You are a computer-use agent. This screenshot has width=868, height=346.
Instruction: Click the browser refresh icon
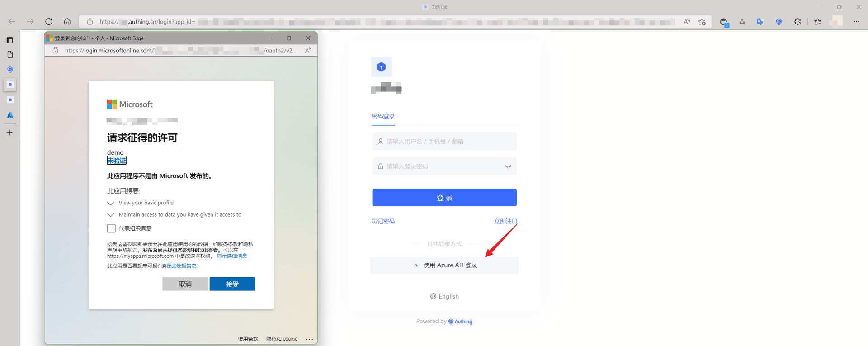[49, 22]
